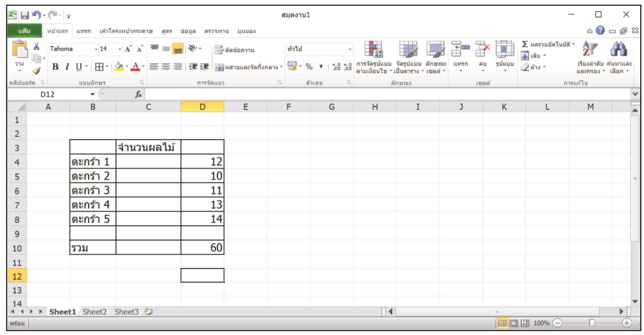This screenshot has width=644, height=335.
Task: Click Merge & Center (ผสานและจัดกึ่งกลาง) button
Action: (x=248, y=66)
